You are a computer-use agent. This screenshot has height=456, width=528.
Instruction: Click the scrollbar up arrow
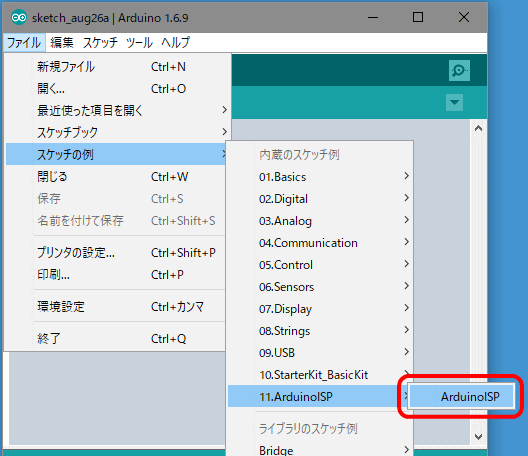478,129
